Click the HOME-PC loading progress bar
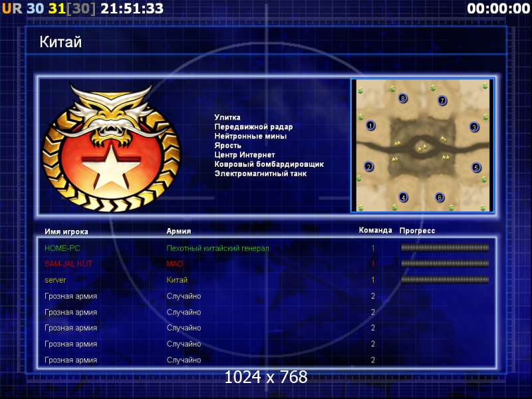 (x=445, y=247)
